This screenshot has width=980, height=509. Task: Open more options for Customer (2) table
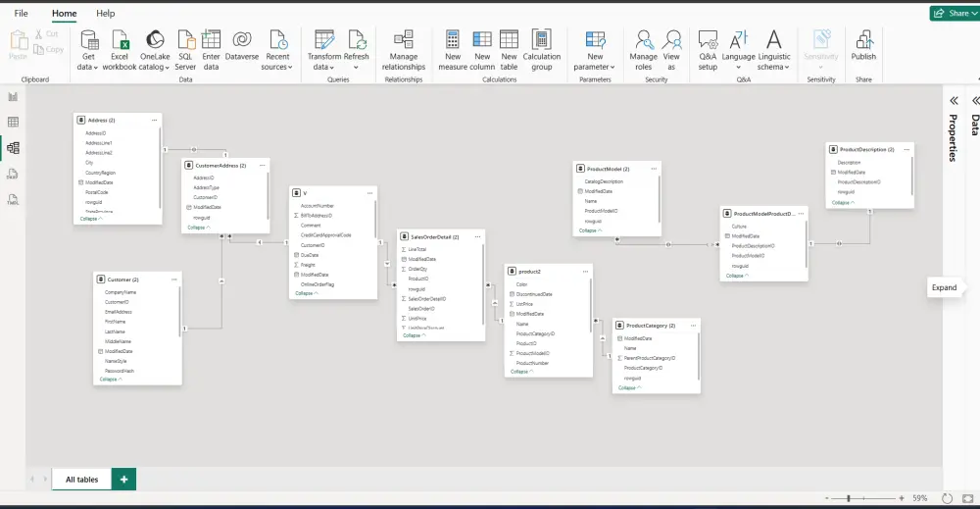174,280
